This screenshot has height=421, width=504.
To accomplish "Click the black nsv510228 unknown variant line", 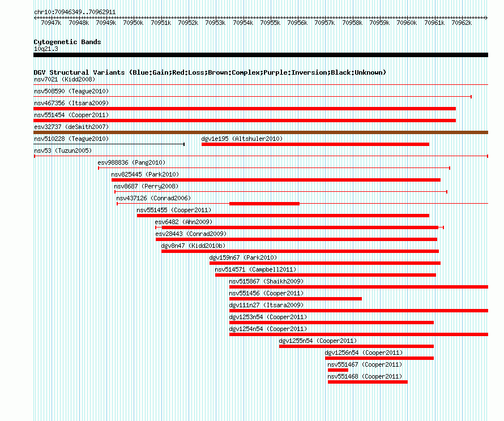I will coord(109,144).
